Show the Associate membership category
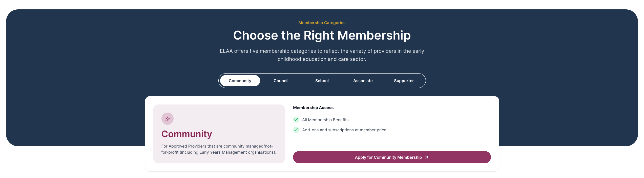 [363, 81]
